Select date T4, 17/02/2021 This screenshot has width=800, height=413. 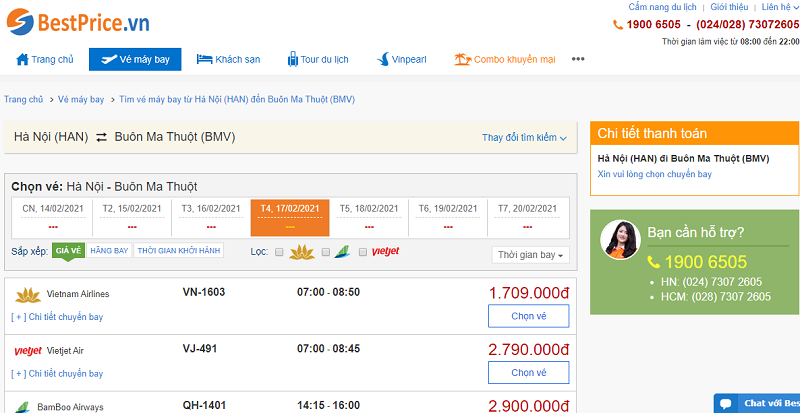point(290,217)
